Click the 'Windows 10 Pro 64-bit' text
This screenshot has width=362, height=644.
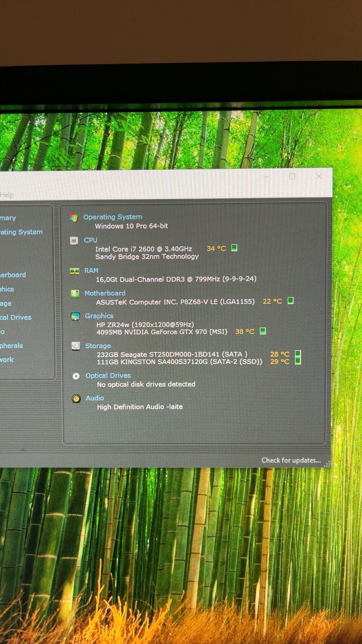pos(132,226)
